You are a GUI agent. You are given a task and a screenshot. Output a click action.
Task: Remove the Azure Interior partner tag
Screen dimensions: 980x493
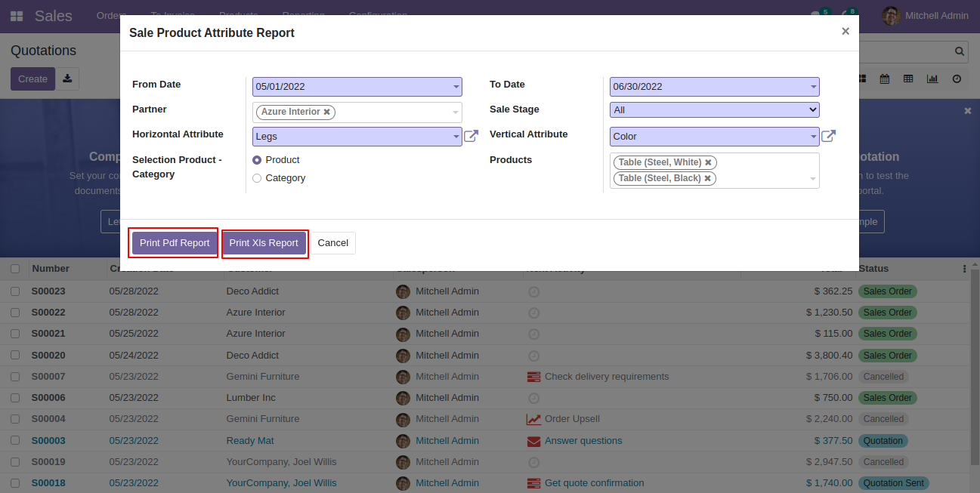click(326, 112)
